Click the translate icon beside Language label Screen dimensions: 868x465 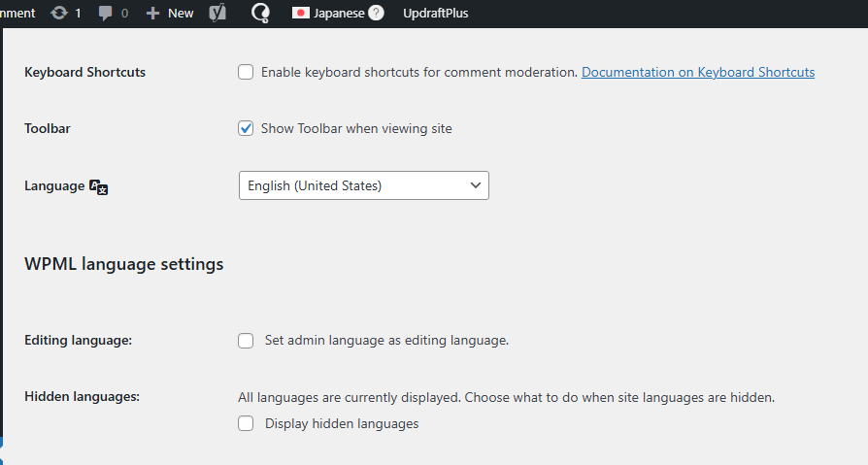coord(98,186)
